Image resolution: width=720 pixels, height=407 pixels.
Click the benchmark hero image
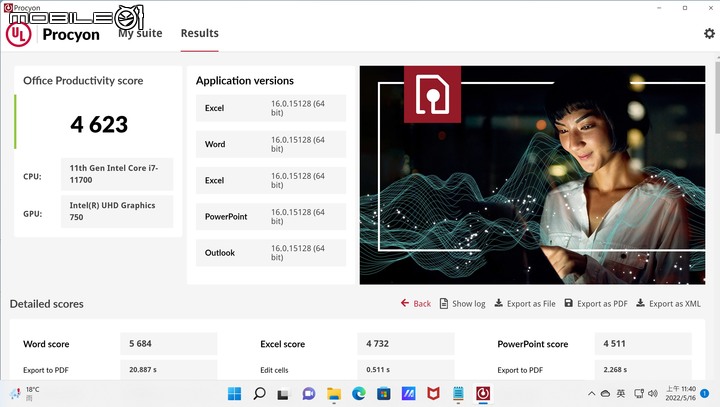532,175
